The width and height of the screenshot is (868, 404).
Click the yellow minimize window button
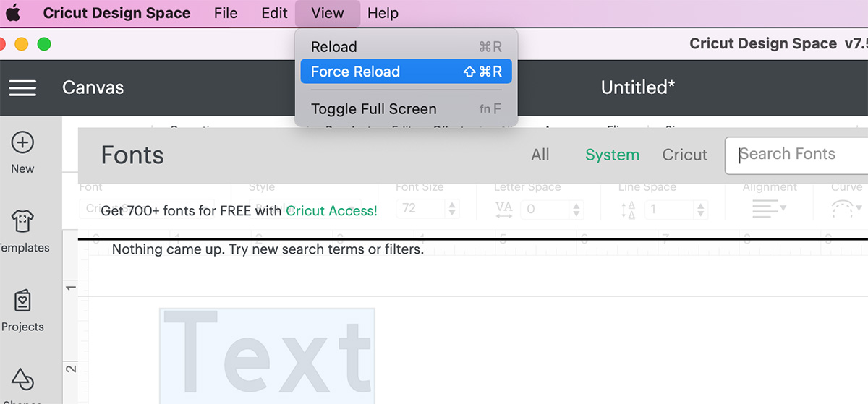click(22, 44)
